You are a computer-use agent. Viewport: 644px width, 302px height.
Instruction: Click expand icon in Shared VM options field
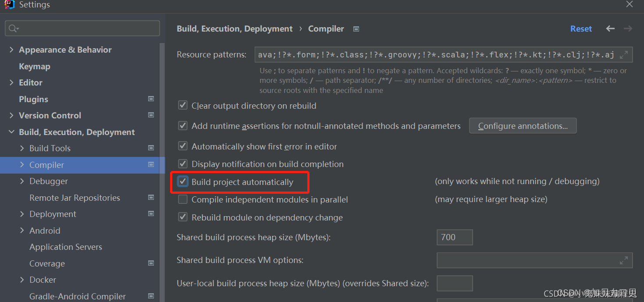624,260
